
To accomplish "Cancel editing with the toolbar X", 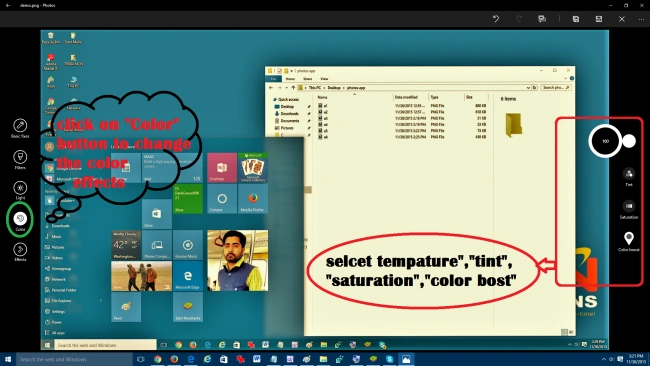I will click(622, 19).
